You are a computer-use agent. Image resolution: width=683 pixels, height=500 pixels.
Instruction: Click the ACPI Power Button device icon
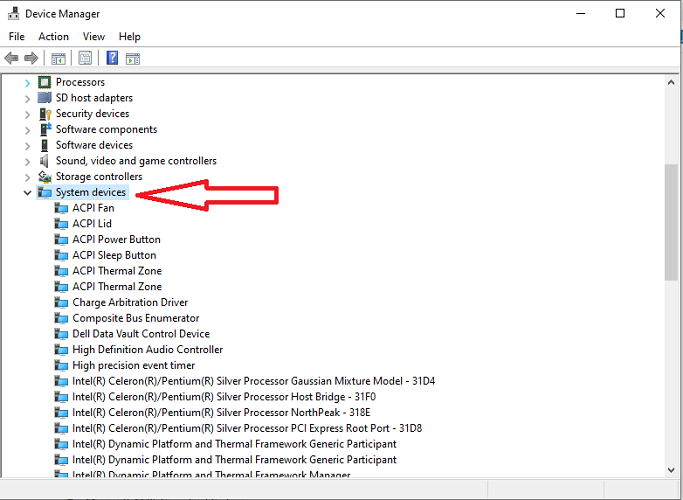61,240
